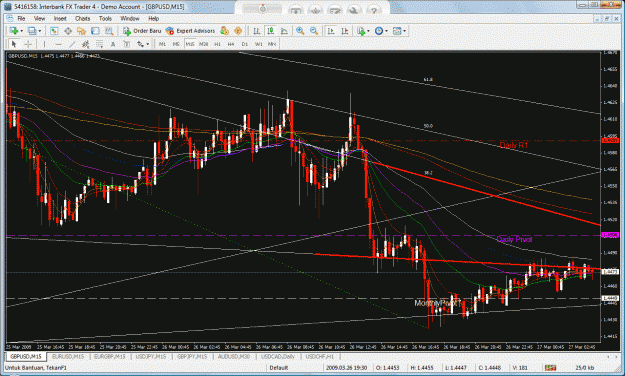Switch timeframe to H1
The height and width of the screenshot is (376, 625).
tap(217, 44)
